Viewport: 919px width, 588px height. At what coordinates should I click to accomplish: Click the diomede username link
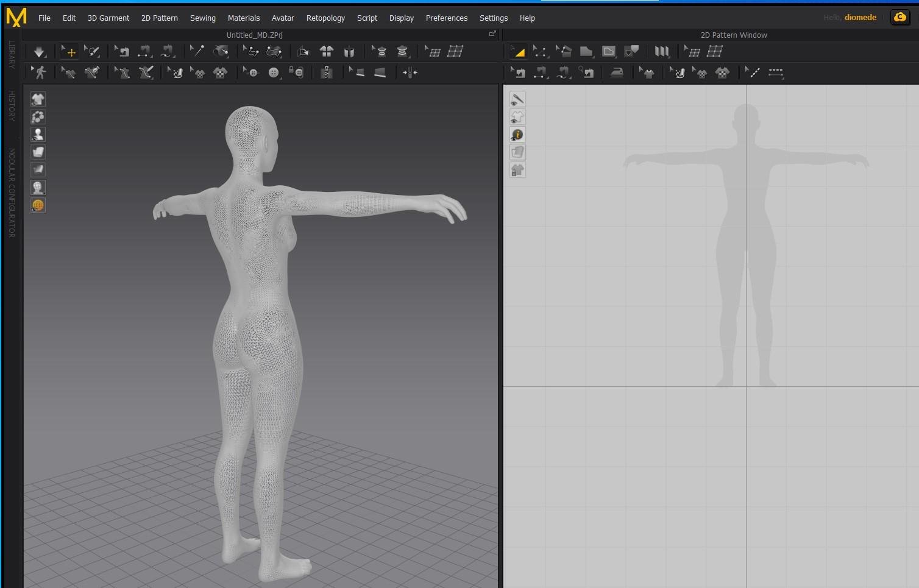tap(860, 18)
